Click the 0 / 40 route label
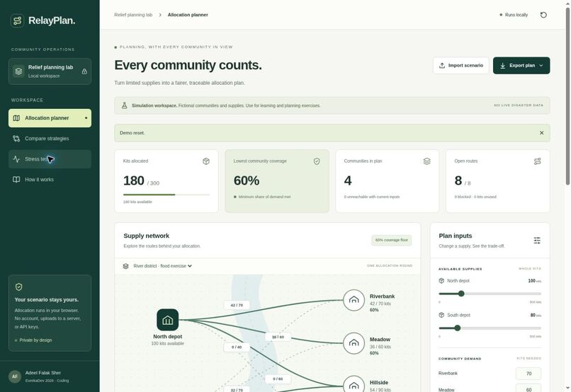Screen dimensions: 571x392 click(x=237, y=347)
